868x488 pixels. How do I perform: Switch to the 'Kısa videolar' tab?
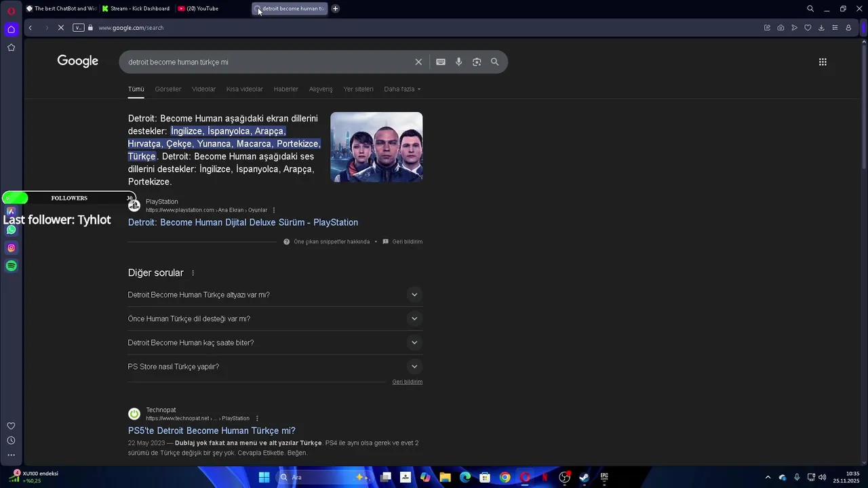245,89
